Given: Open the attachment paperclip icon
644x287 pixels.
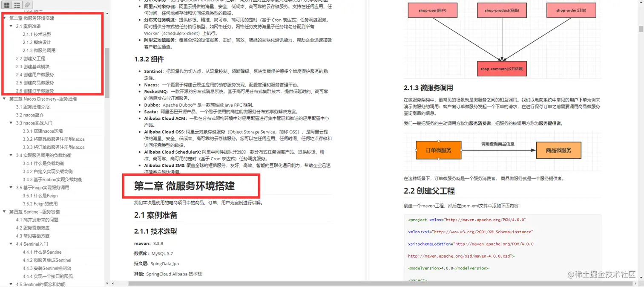Looking at the screenshot, I should 26,5.
